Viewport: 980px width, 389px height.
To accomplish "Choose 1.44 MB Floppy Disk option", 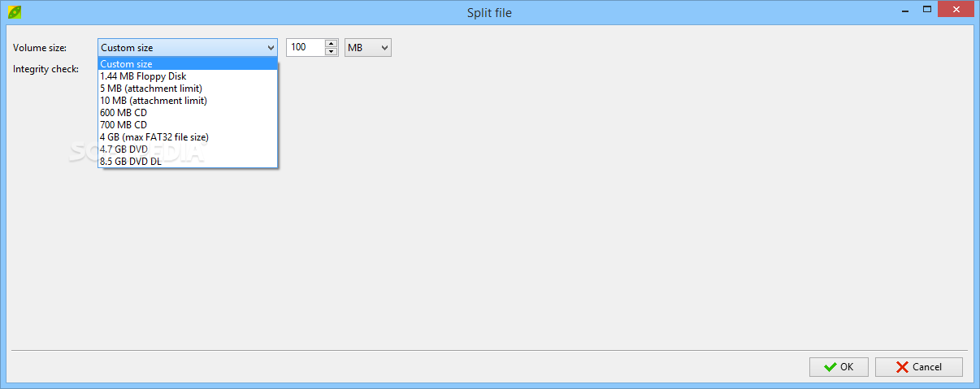I will coord(188,76).
